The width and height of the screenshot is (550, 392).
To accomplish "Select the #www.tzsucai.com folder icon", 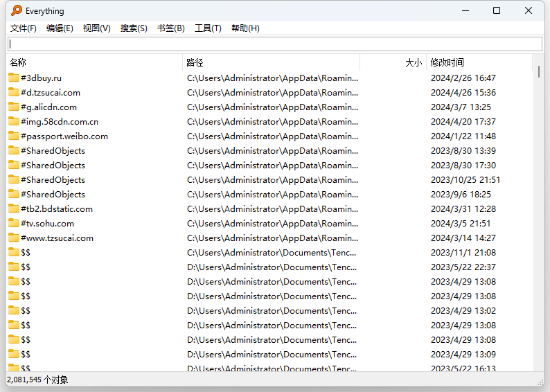I will pyautogui.click(x=14, y=238).
